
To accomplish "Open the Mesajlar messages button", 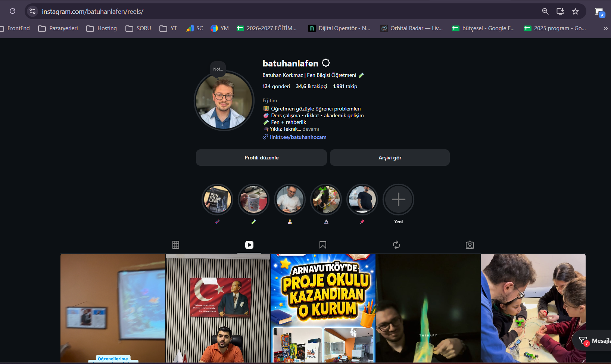I will click(593, 340).
